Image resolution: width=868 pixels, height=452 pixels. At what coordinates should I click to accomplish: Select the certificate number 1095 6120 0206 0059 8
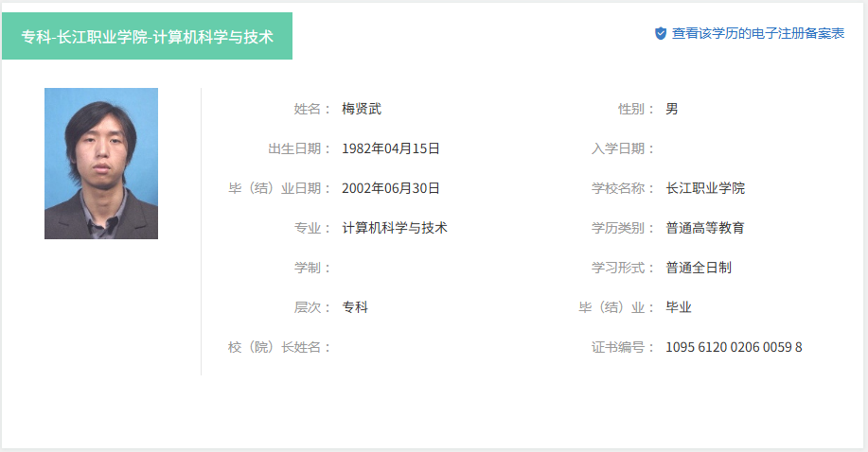734,347
